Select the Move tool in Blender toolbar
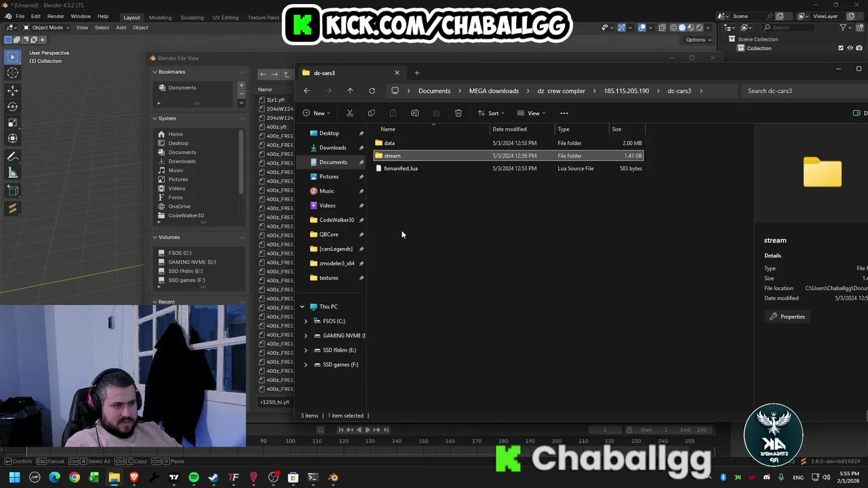868x488 pixels. [x=13, y=90]
